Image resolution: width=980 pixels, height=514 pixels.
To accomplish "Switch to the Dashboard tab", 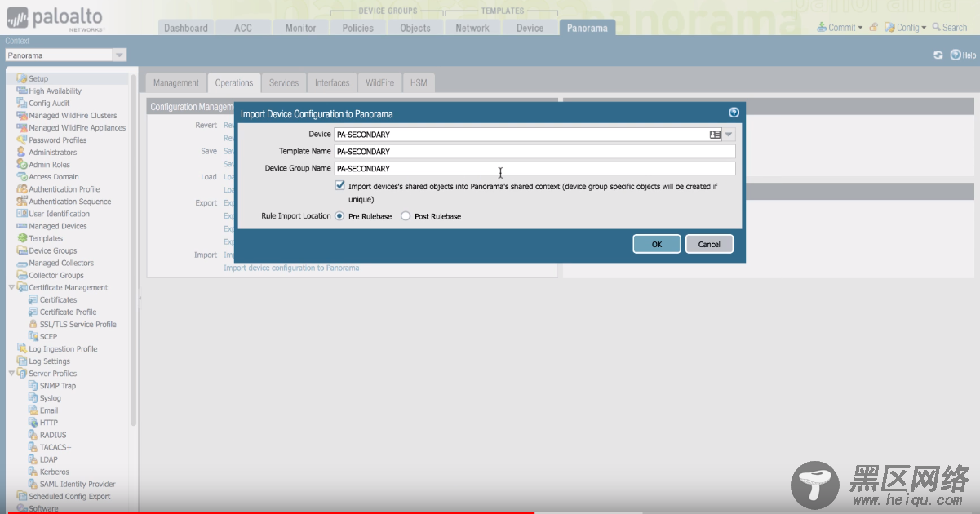I will point(186,28).
